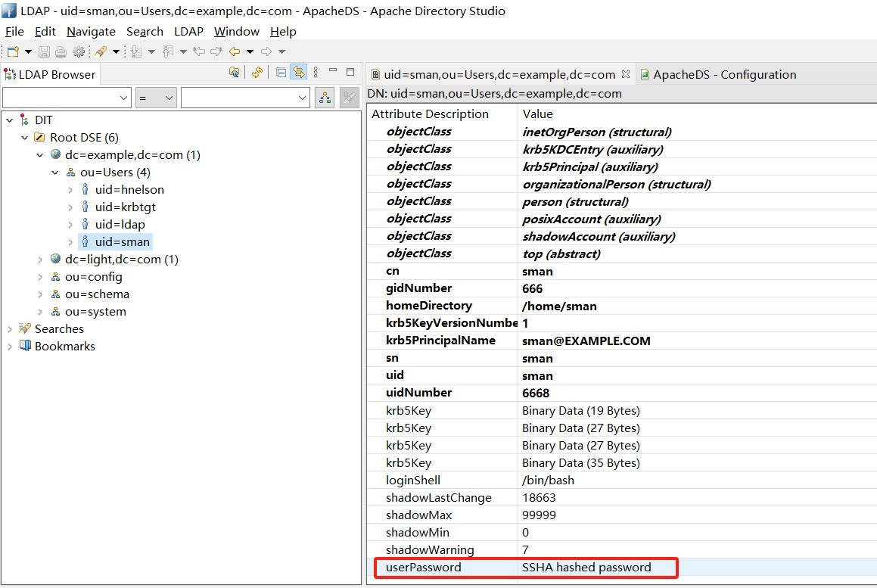Expand the ou=schema tree node
The width and height of the screenshot is (877, 588).
point(40,294)
